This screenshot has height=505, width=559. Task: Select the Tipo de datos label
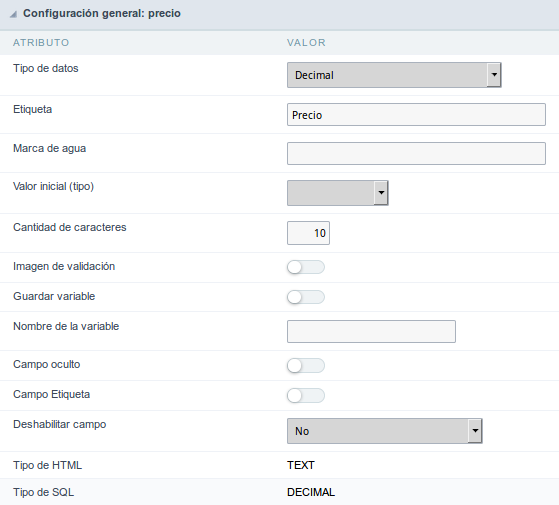[46, 68]
